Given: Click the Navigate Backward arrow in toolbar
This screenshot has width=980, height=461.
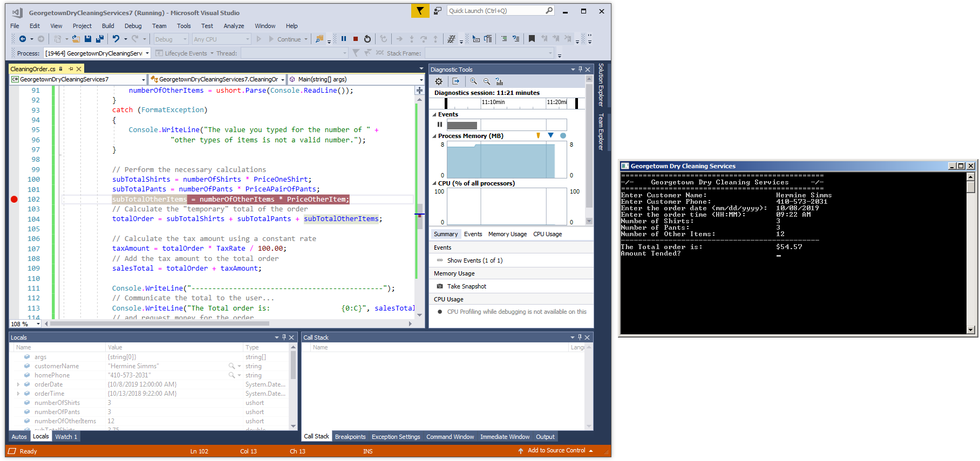Looking at the screenshot, I should point(23,39).
